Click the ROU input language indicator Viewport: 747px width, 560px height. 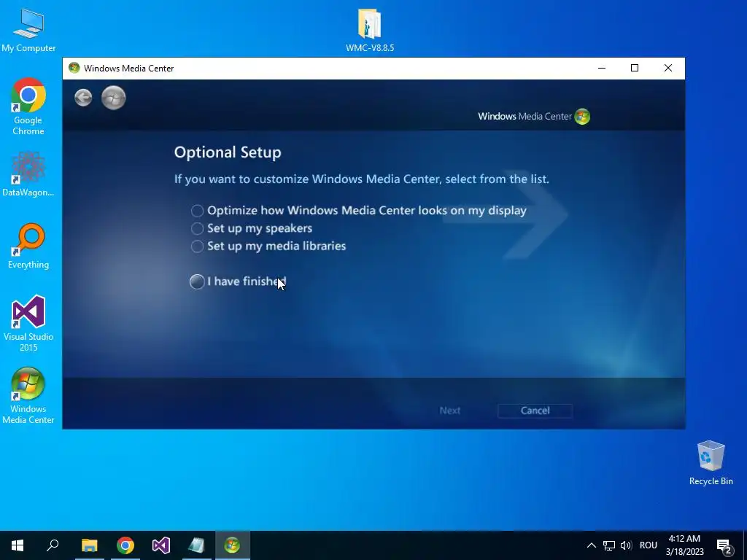click(649, 545)
